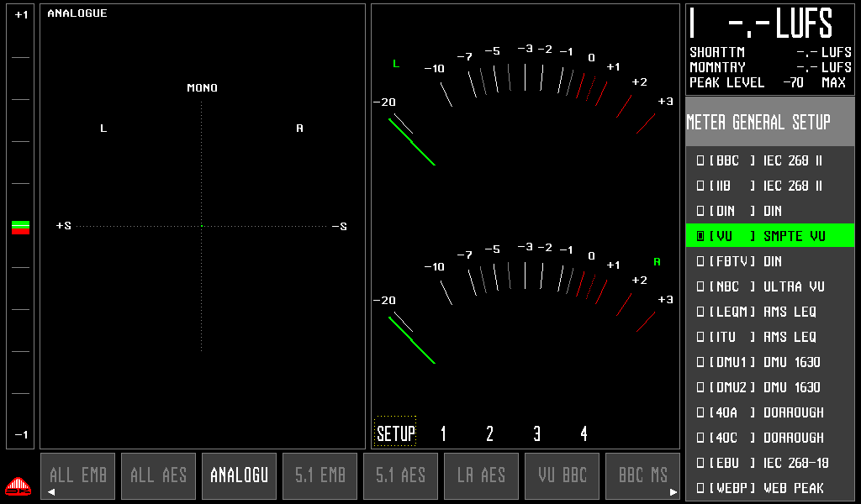861x504 pixels.
Task: Switch to meter page 3
Action: (x=536, y=433)
